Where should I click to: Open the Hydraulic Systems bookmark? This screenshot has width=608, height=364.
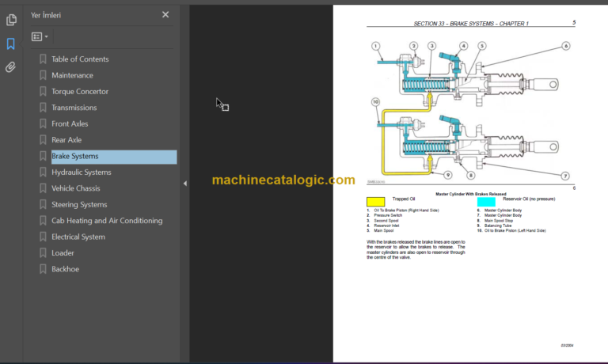tap(82, 173)
